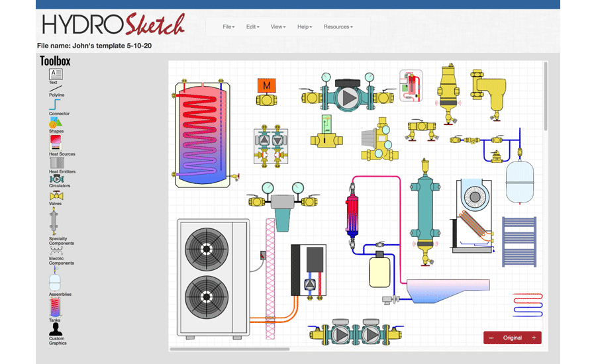The image size is (596, 364).
Task: Select the Text tool in Toolbox
Action: pos(56,75)
